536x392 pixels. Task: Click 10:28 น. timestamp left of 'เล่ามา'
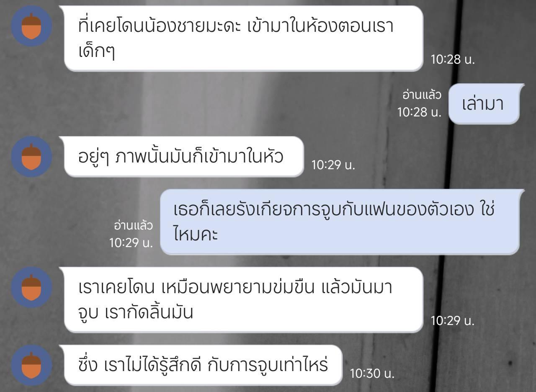pyautogui.click(x=419, y=112)
